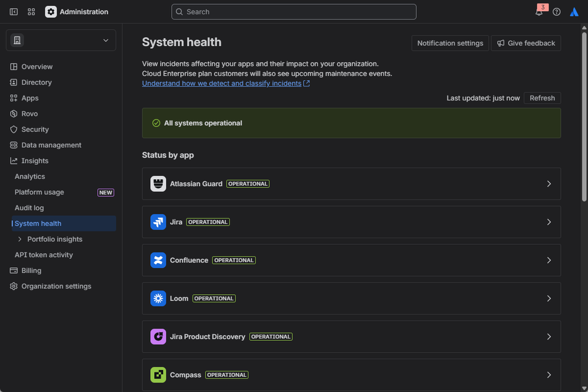Screen dimensions: 588x392
Task: Click the OPERATIONAL badge next to Loom
Action: pos(214,298)
